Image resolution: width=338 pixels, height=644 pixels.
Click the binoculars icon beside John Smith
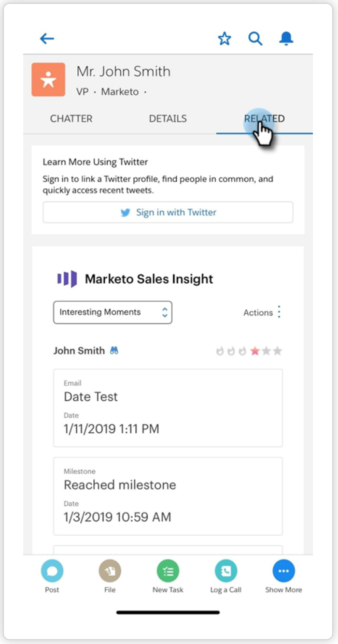tap(114, 351)
